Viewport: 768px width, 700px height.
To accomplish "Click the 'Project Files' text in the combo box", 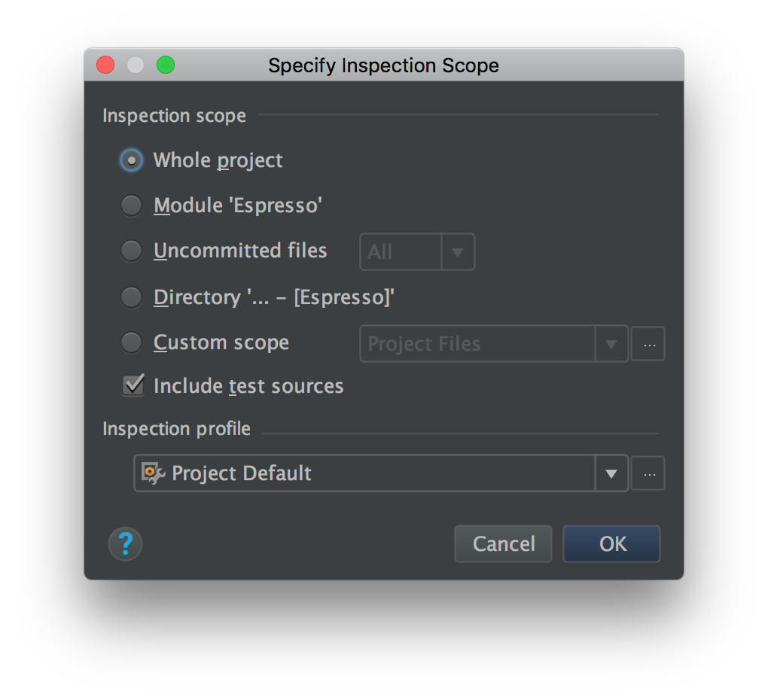I will (x=424, y=344).
